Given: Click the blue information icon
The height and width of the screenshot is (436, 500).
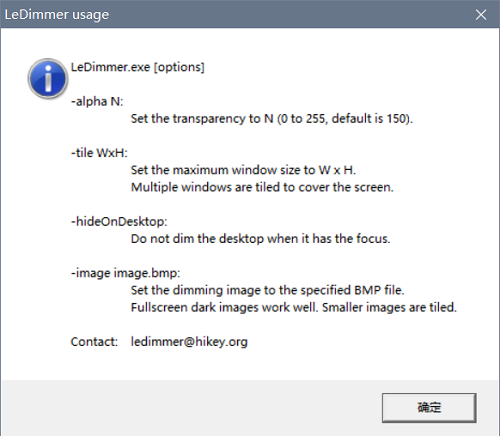Looking at the screenshot, I should click(48, 79).
